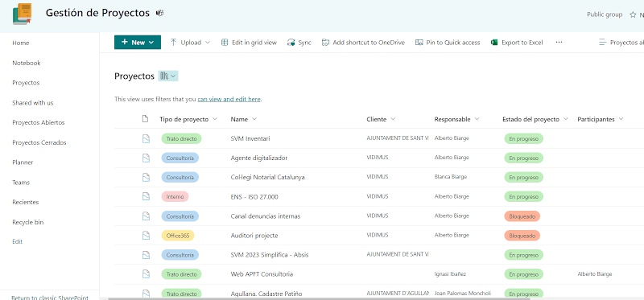Click the Sync icon

pyautogui.click(x=291, y=43)
